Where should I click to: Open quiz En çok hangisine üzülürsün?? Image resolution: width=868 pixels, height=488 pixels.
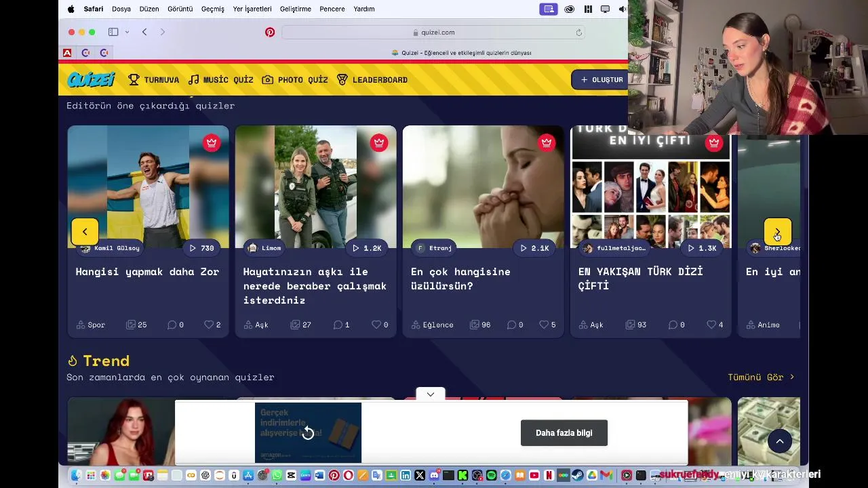coord(460,279)
